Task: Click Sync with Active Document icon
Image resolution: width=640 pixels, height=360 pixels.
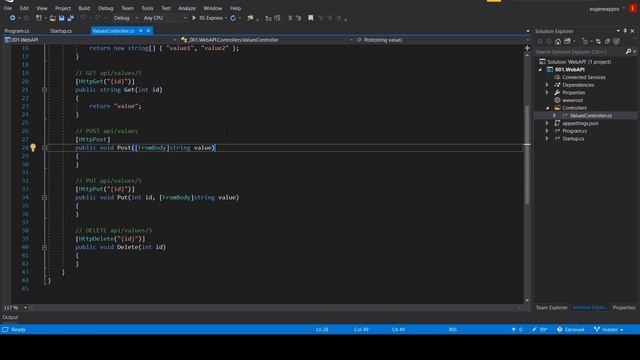Action: point(598,41)
